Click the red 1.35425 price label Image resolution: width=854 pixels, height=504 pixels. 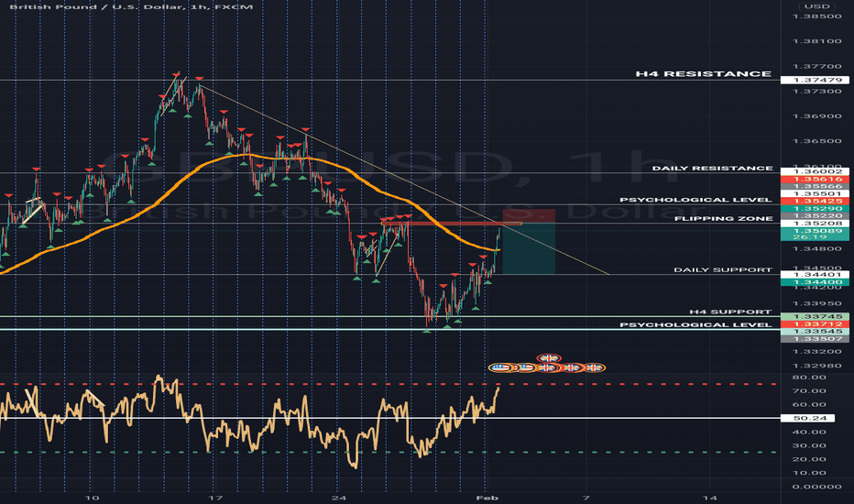point(815,201)
